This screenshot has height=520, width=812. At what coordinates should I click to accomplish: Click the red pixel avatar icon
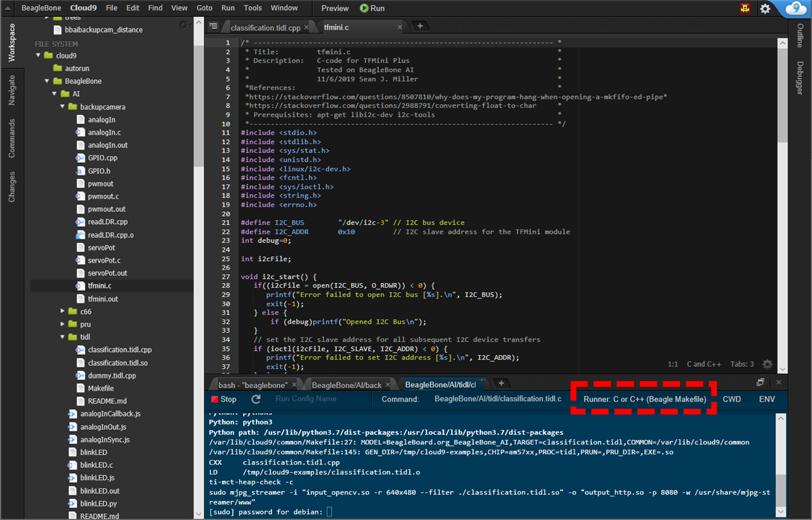pyautogui.click(x=745, y=9)
